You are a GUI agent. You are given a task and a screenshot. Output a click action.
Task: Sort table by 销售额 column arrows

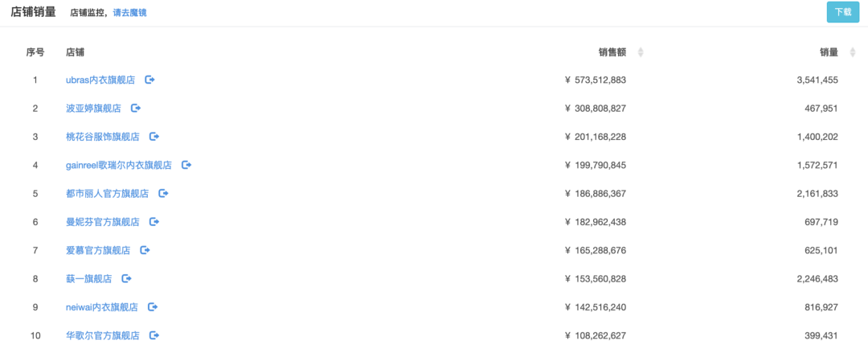click(x=641, y=52)
